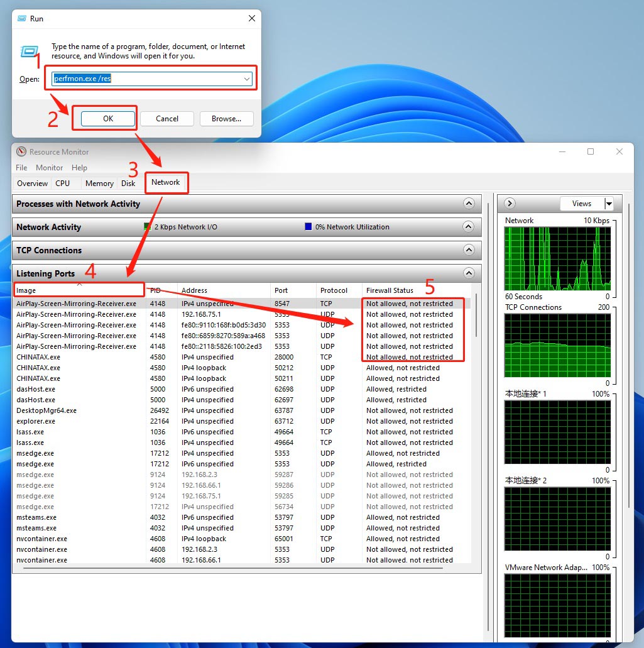The width and height of the screenshot is (644, 648).
Task: Collapse the Network Activity section
Action: [470, 227]
